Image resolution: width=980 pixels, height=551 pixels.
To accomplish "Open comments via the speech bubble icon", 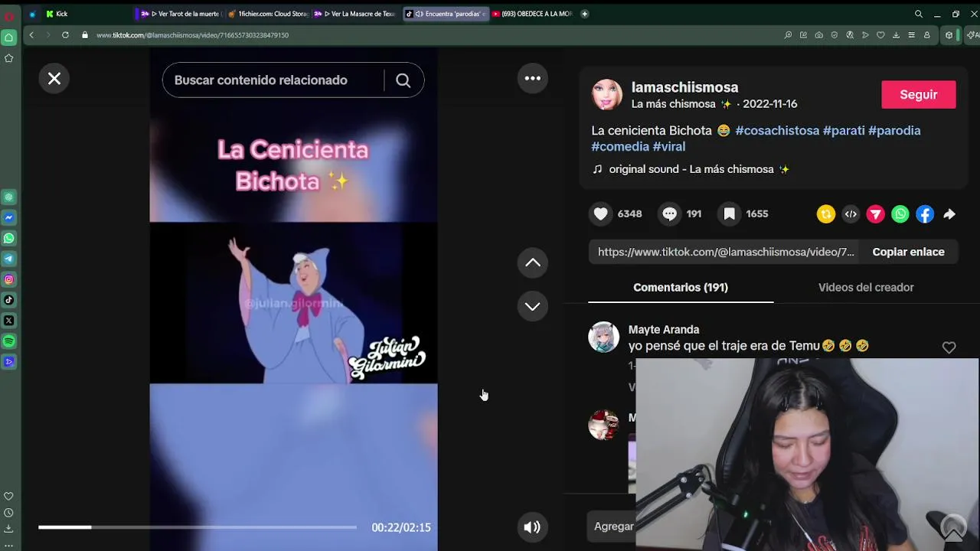I will click(670, 214).
